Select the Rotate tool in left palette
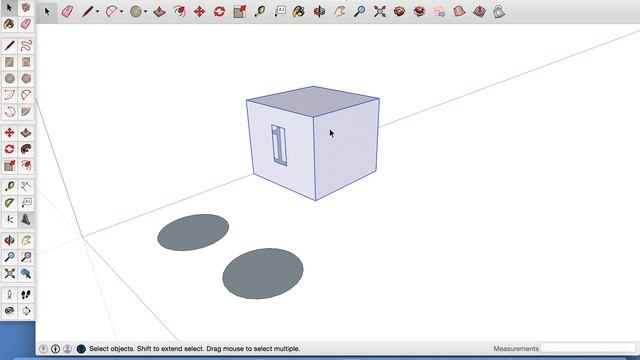 9,149
